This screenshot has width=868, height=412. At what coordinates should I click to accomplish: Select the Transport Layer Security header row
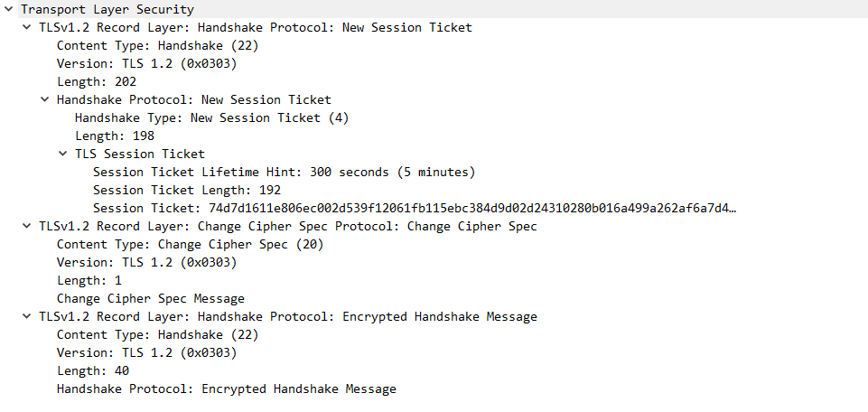coord(107,9)
